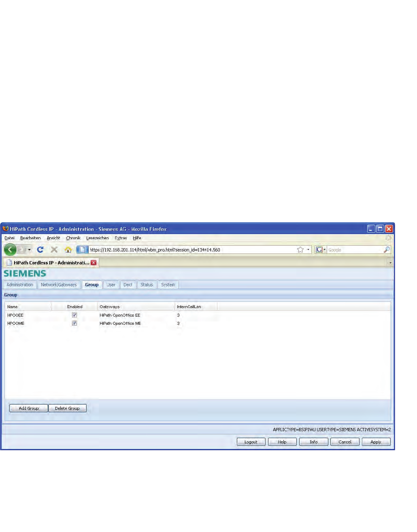Click InternCallLen value 3 in HPOOME row
Viewport: 417px width, 532px height.
[178, 323]
